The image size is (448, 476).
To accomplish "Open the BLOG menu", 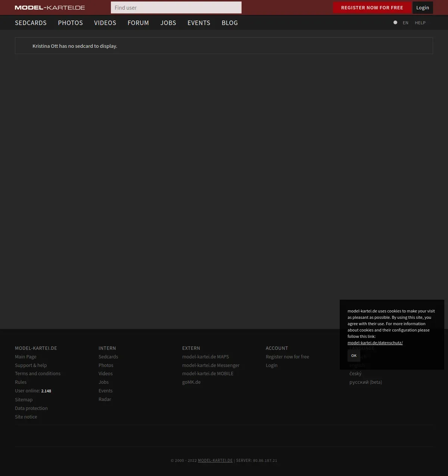I will click(230, 23).
